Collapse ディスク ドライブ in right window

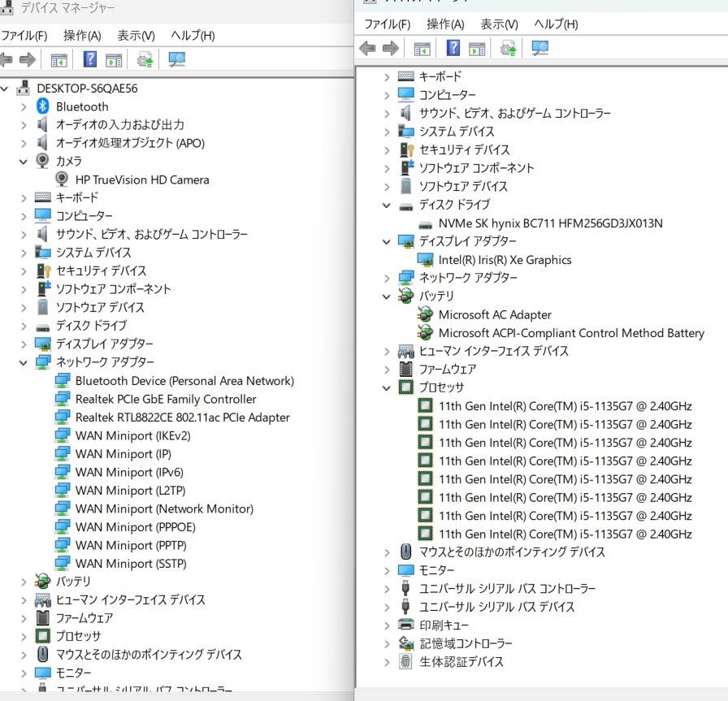[386, 205]
